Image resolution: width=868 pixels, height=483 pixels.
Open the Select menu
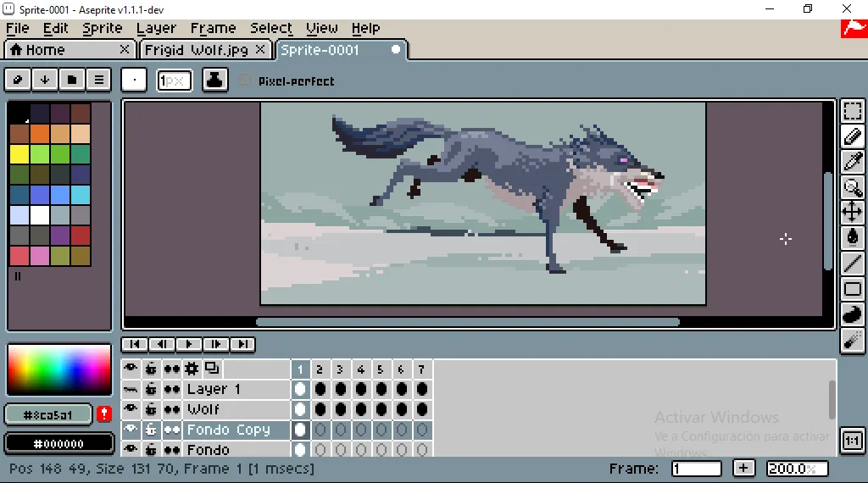pyautogui.click(x=271, y=28)
